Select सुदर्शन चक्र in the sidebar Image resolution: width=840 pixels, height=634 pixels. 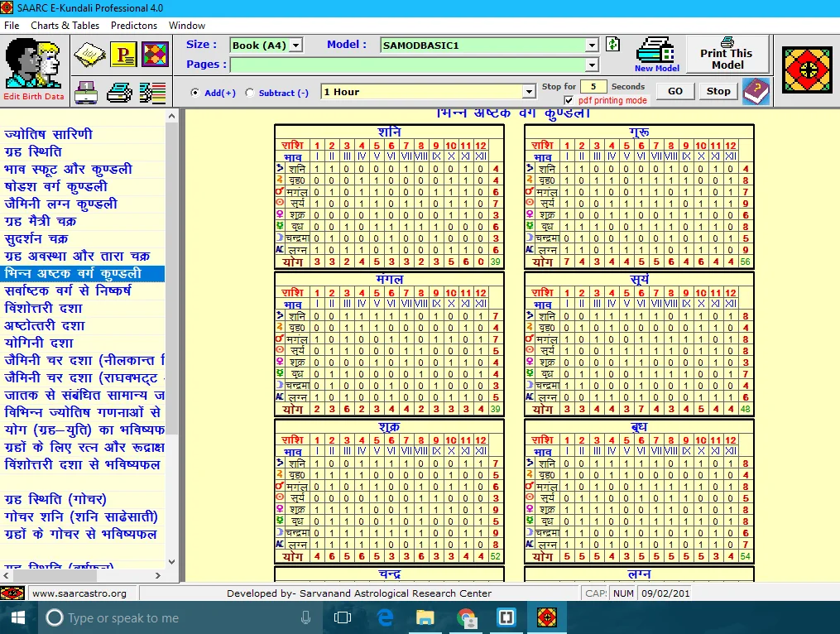click(x=36, y=238)
